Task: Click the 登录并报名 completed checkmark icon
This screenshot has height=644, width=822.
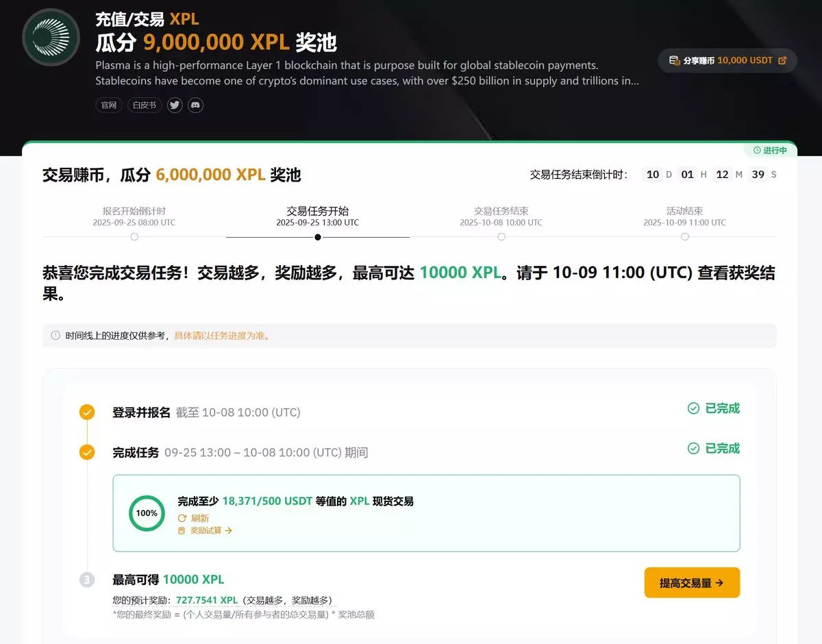Action: (87, 412)
